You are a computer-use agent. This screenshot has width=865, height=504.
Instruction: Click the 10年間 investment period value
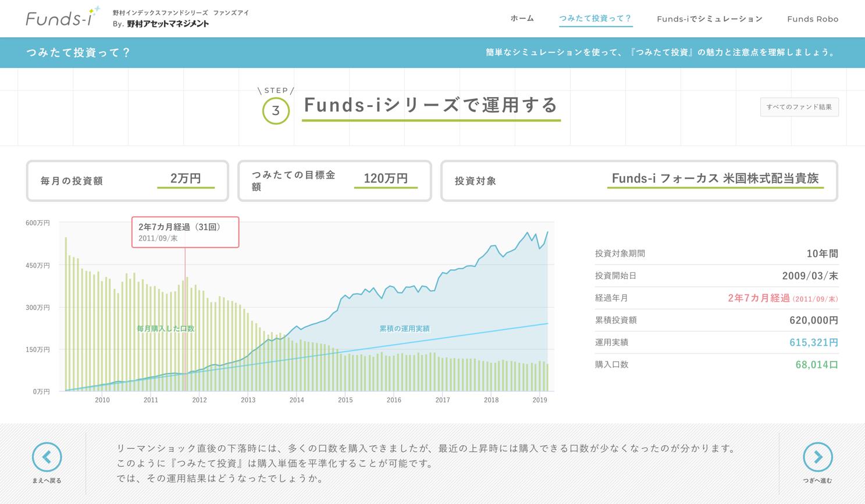click(x=823, y=253)
